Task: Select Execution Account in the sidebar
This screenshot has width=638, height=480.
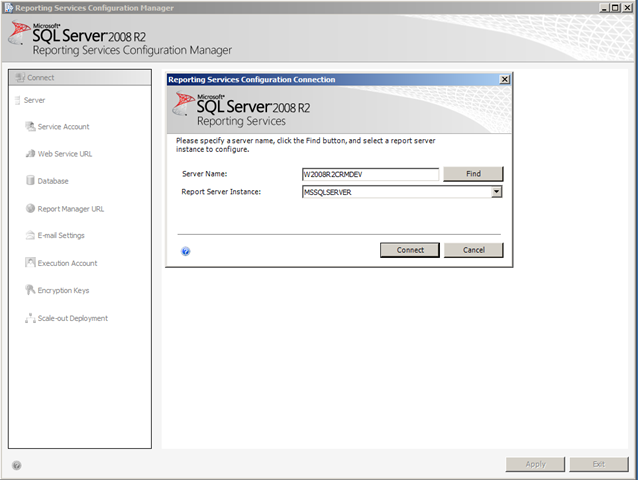Action: click(x=68, y=263)
